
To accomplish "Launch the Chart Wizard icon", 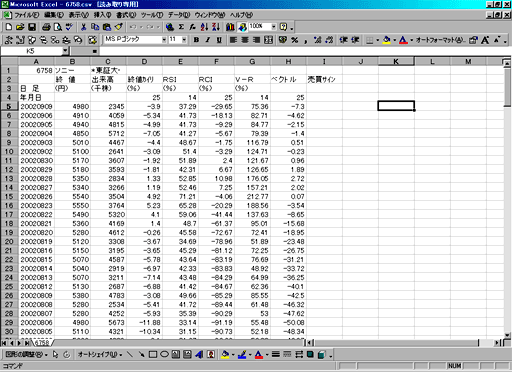I will (x=230, y=27).
